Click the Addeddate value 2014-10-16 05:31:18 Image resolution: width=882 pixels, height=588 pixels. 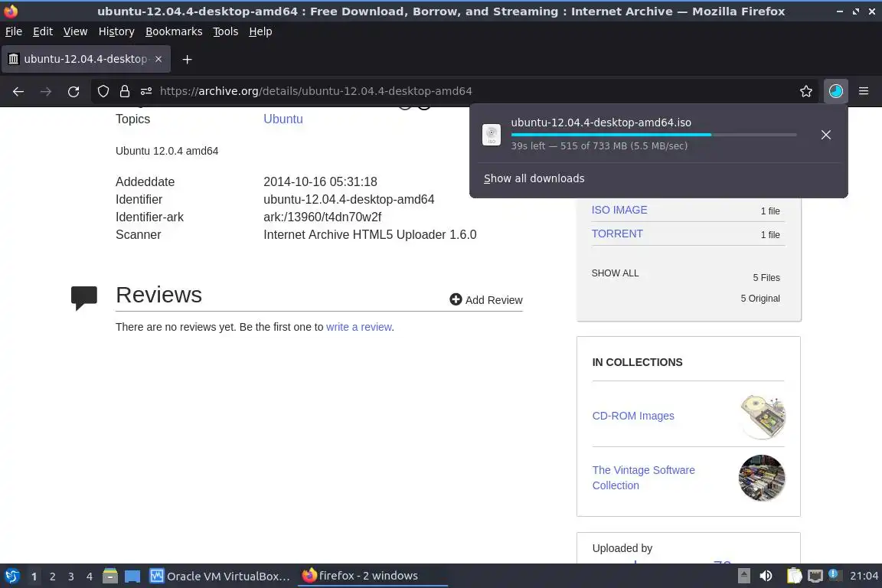tap(320, 181)
